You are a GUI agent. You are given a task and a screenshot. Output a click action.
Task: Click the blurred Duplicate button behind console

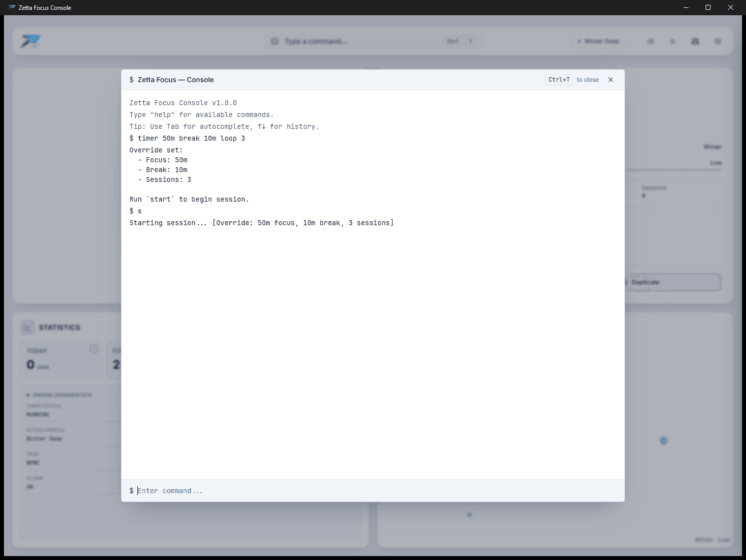pyautogui.click(x=673, y=282)
